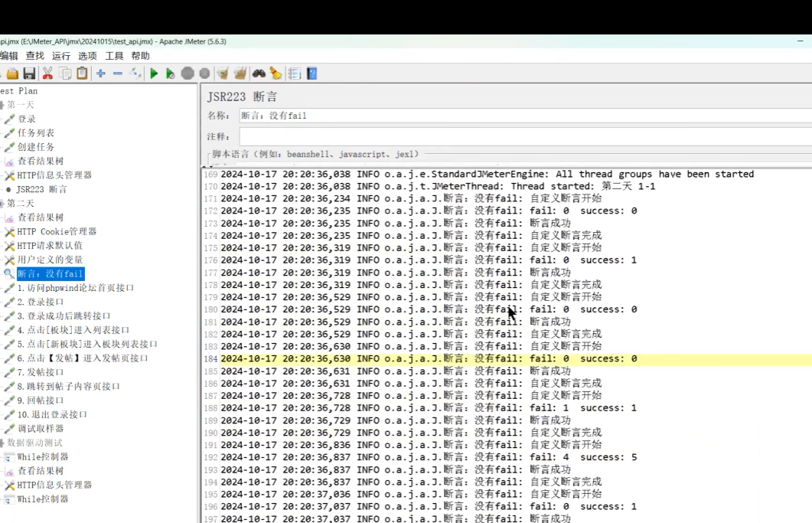The width and height of the screenshot is (812, 523).
Task: Open the 选项 menu
Action: pos(87,56)
